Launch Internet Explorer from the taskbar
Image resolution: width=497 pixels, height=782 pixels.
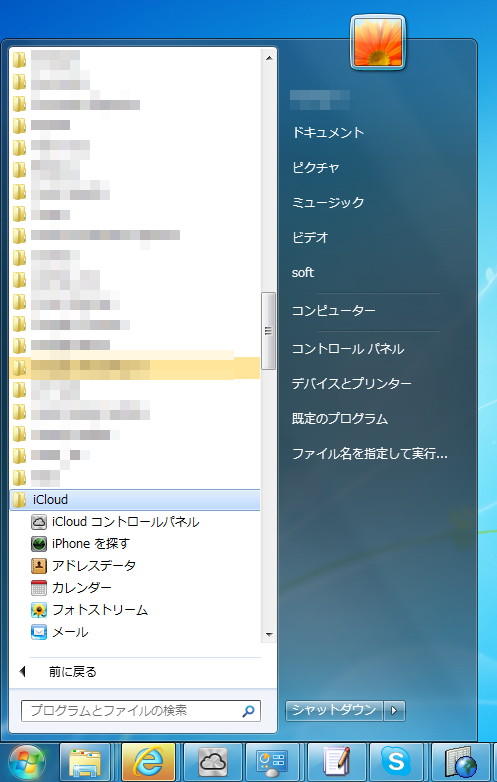click(149, 763)
